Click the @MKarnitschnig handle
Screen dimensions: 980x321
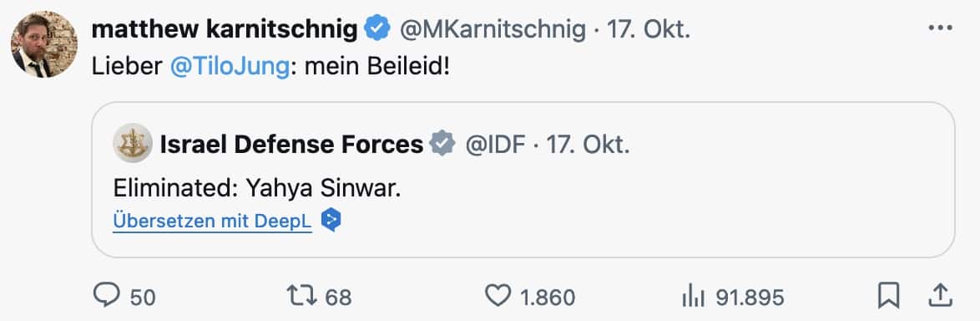click(493, 28)
